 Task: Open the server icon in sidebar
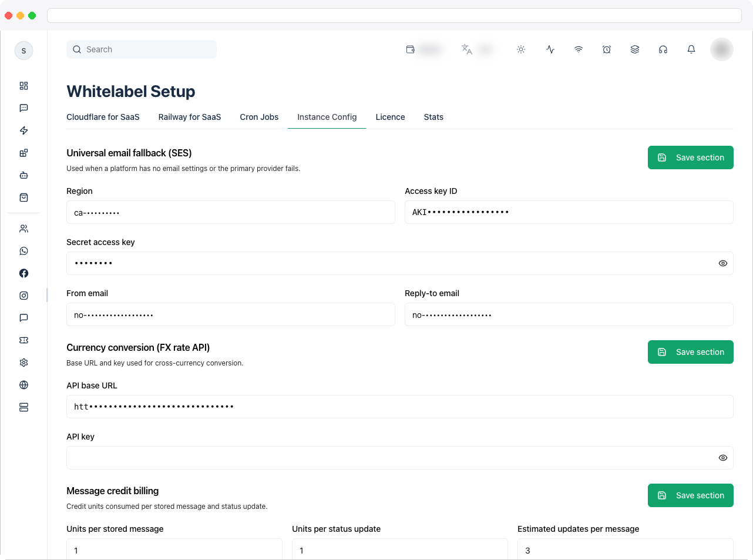pos(23,407)
